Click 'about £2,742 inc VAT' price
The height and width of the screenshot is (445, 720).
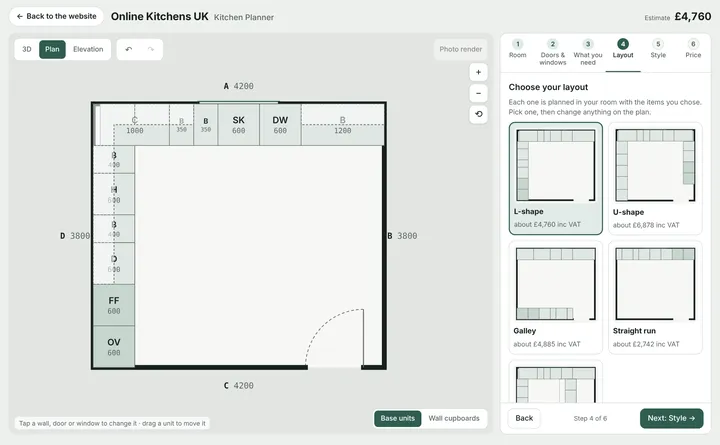[646, 344]
